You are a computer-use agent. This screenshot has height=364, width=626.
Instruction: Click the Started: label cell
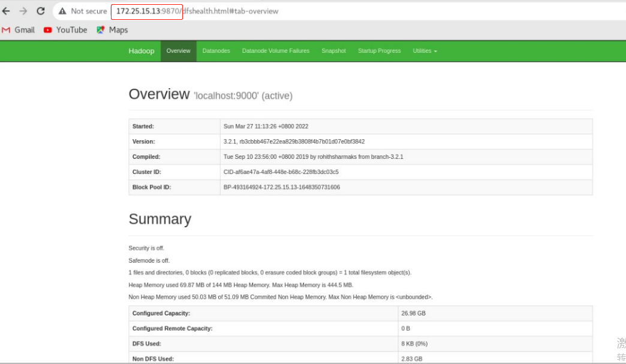coord(174,127)
